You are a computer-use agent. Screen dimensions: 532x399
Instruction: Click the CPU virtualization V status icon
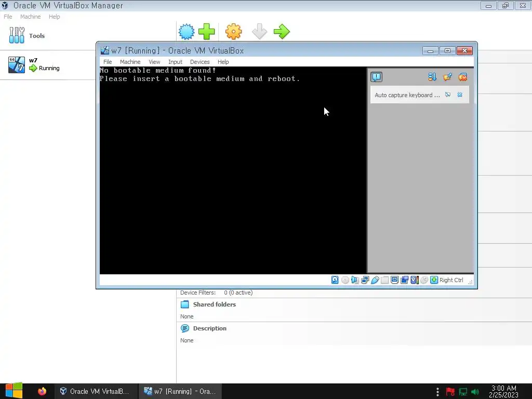coord(414,280)
